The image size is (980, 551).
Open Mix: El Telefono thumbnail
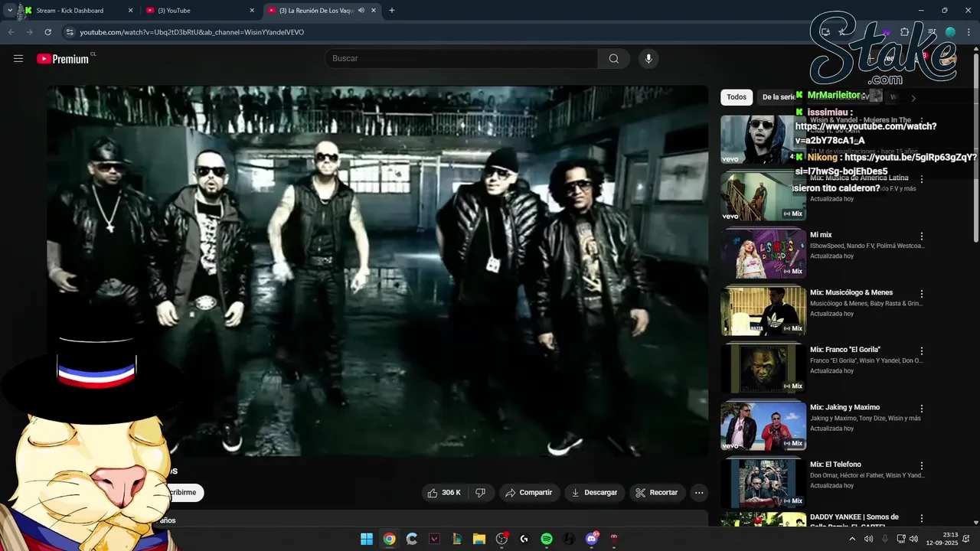pyautogui.click(x=763, y=484)
